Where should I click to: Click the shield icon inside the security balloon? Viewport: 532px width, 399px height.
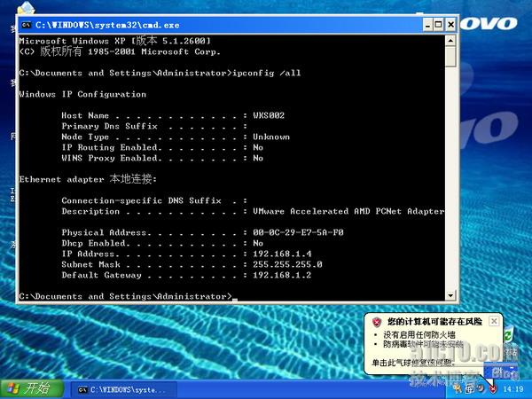[x=377, y=322]
